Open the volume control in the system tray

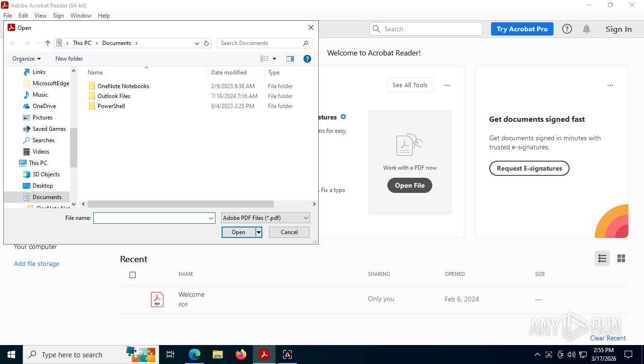pos(571,355)
